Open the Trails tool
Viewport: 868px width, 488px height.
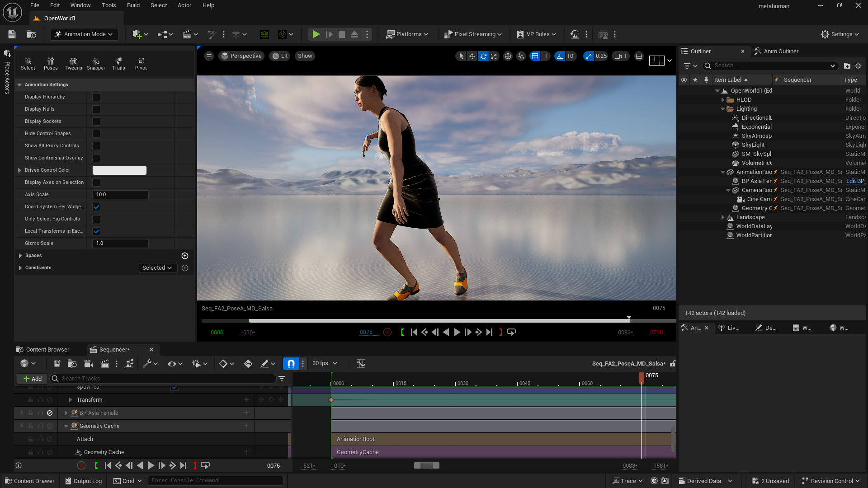click(x=118, y=63)
